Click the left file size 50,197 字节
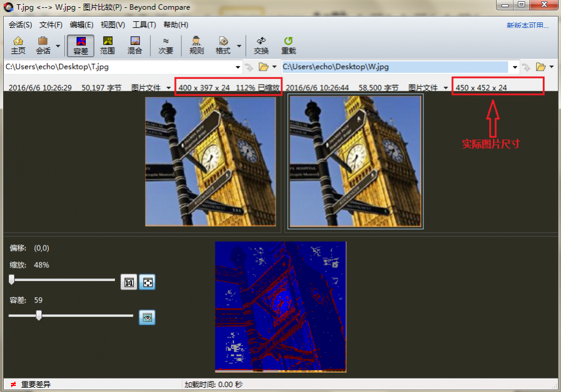The image size is (561, 392). [101, 88]
